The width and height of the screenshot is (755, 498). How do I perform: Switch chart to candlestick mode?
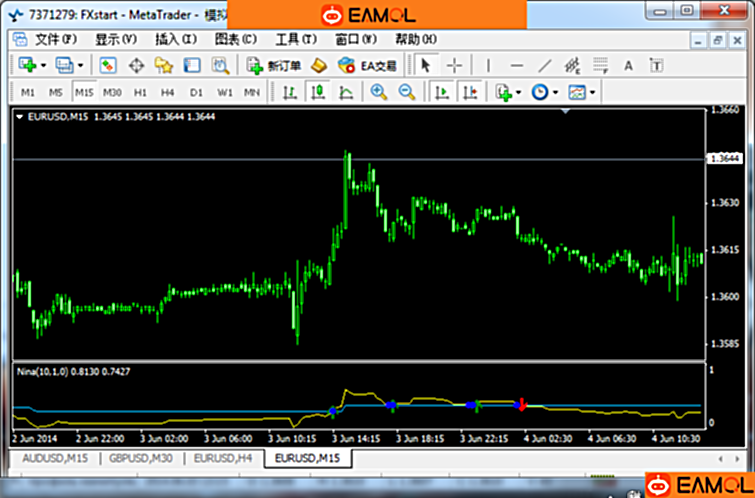click(318, 92)
